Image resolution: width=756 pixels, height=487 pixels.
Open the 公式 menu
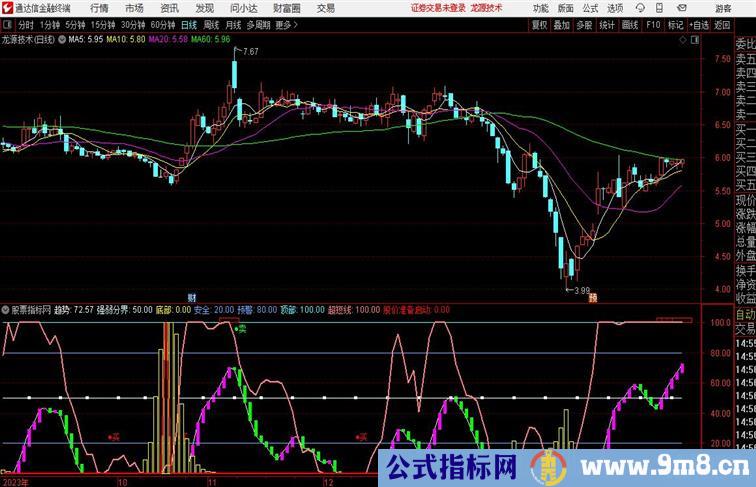tap(591, 8)
